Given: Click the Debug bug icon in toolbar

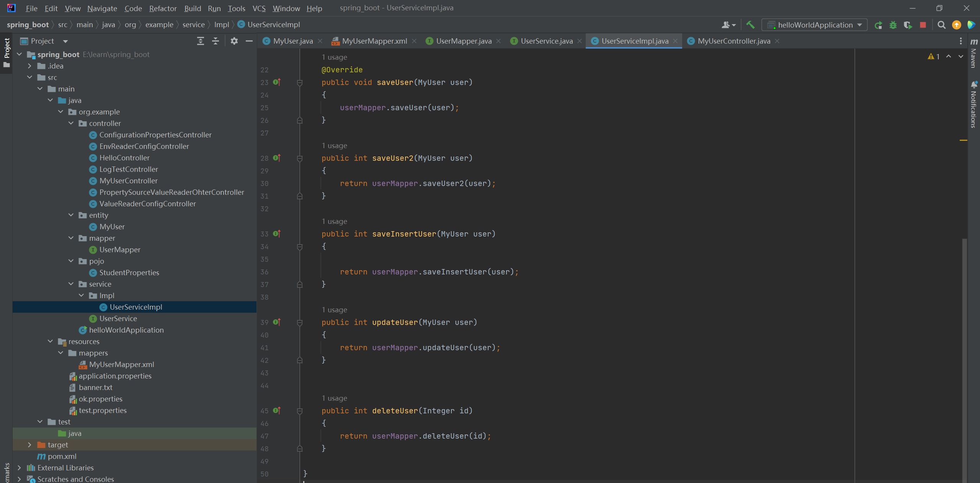Looking at the screenshot, I should click(x=893, y=25).
